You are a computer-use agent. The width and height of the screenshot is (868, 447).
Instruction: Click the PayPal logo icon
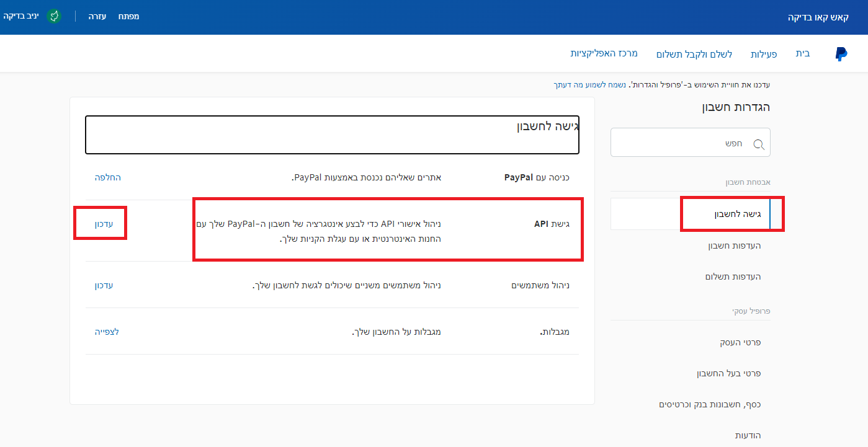coord(841,54)
